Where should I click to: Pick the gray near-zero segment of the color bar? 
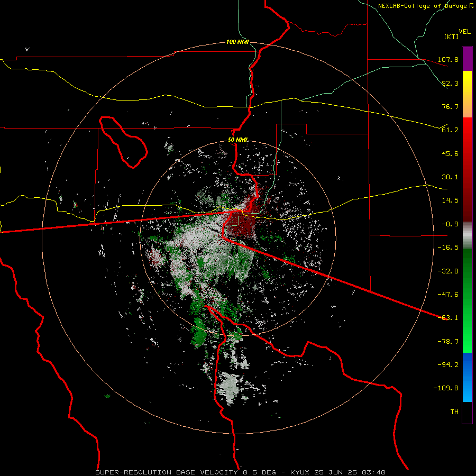pos(467,235)
